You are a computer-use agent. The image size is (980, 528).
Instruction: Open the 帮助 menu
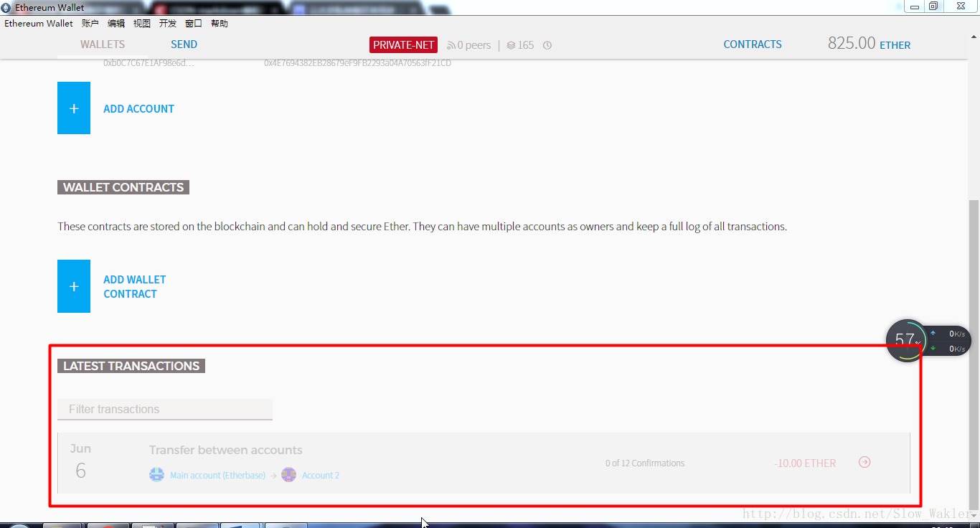[220, 24]
